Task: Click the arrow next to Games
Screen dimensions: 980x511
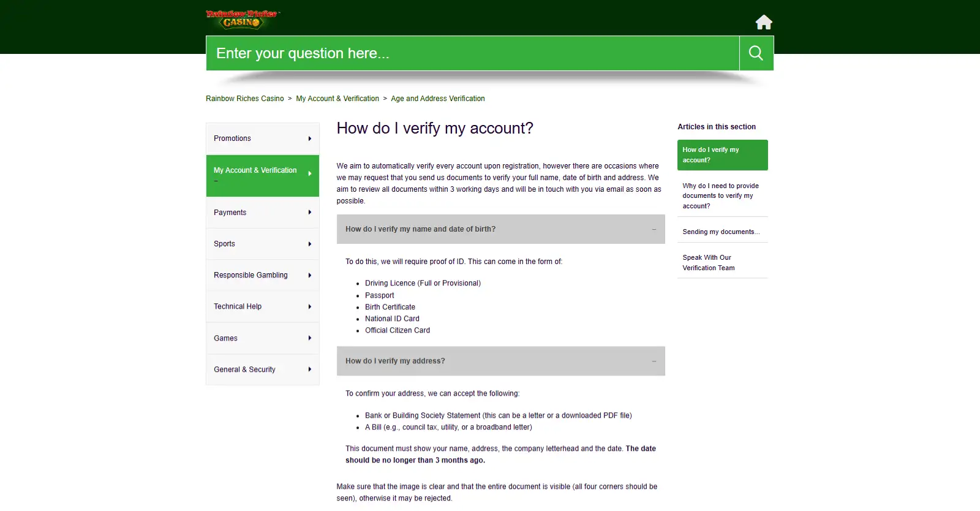Action: pyautogui.click(x=310, y=338)
